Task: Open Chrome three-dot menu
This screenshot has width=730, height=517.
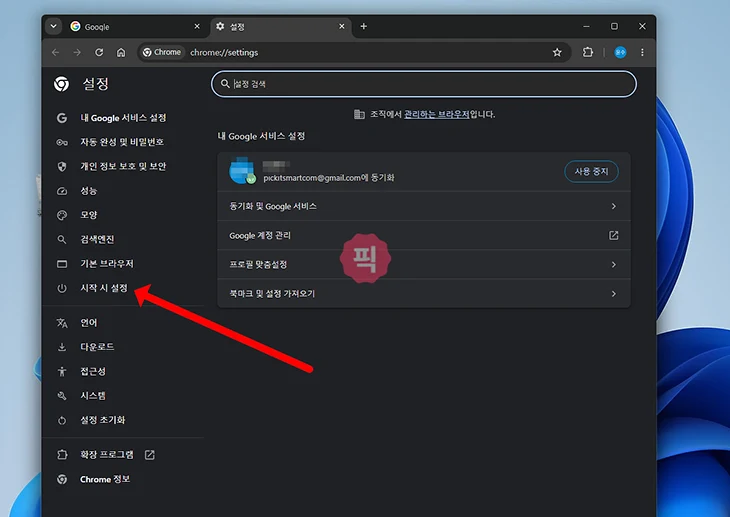Action: coord(642,52)
